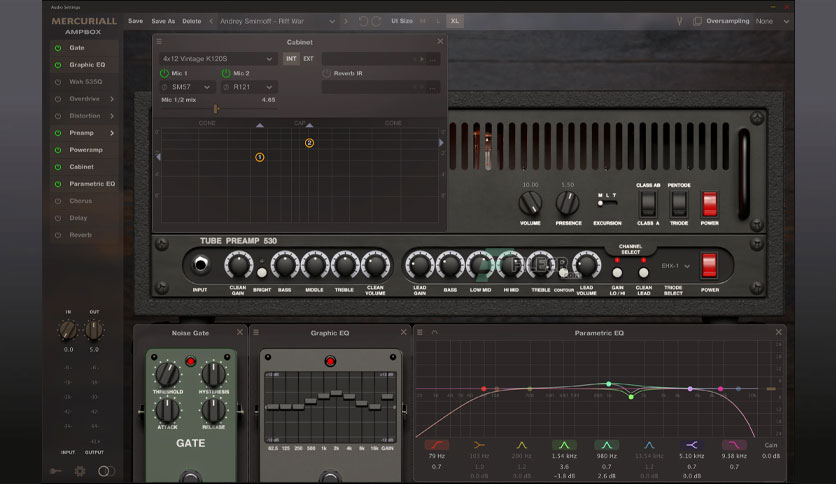This screenshot has height=484, width=836.
Task: Select the blue peak band icon at 11.54 kHz
Action: (x=649, y=445)
